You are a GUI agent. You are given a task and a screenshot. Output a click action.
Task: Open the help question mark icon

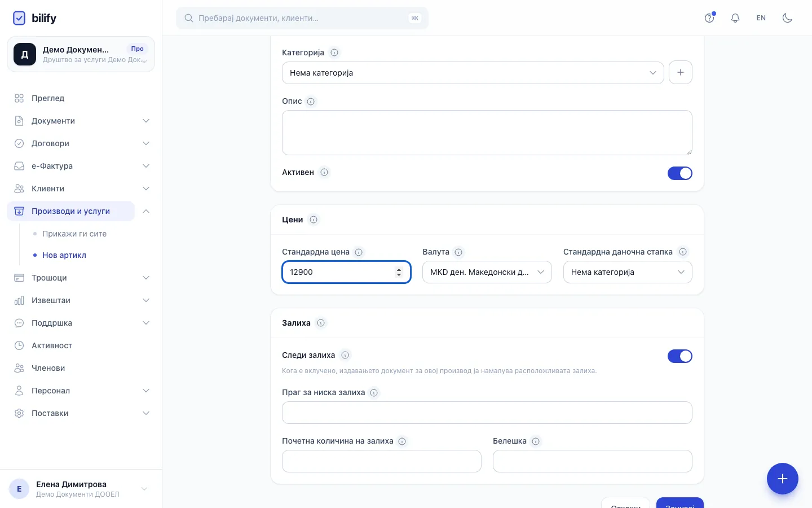pos(709,18)
